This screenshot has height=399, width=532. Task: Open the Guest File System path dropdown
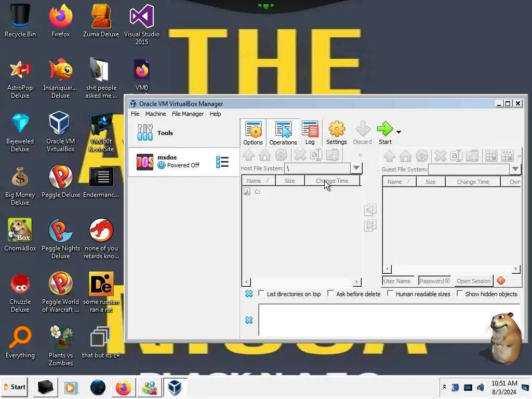[515, 169]
